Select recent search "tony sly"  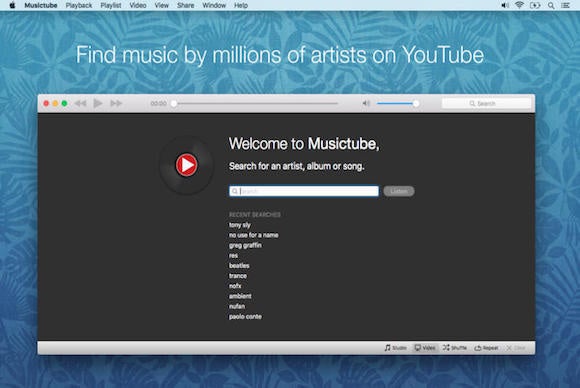coord(240,225)
